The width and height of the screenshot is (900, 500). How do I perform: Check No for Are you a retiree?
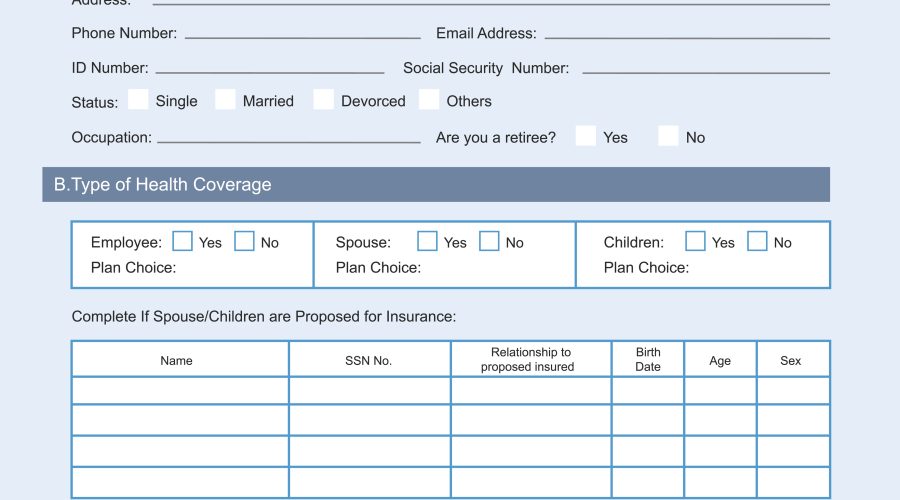click(x=668, y=136)
